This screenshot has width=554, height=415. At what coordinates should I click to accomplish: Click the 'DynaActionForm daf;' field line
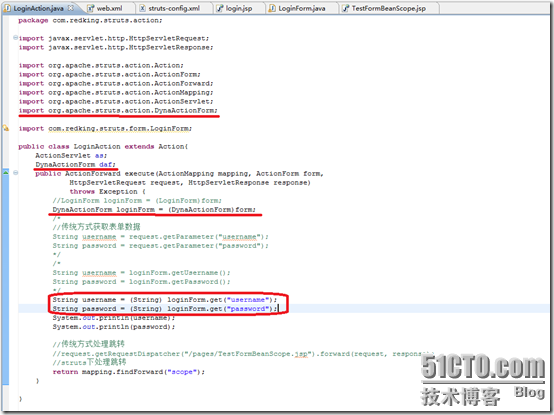tap(75, 165)
